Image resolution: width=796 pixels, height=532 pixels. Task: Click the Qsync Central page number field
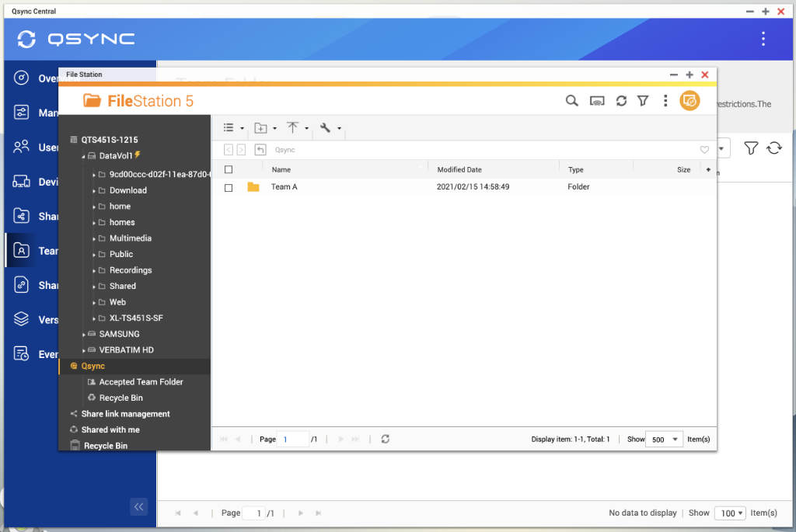[x=254, y=513]
